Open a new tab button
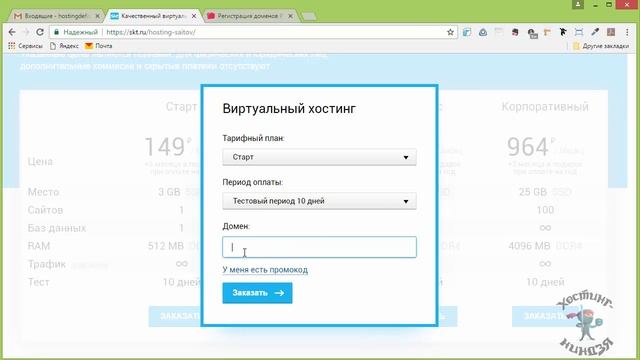The width and height of the screenshot is (640, 360). click(309, 16)
